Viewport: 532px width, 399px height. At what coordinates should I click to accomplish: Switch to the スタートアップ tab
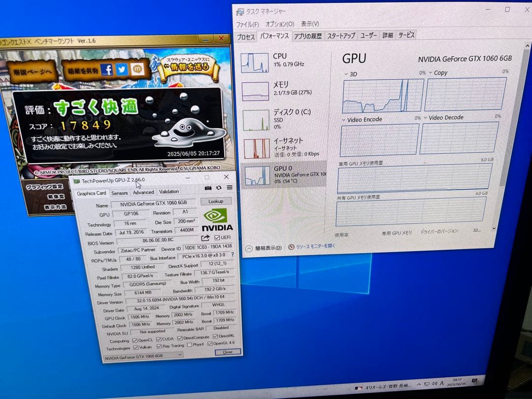(x=341, y=35)
